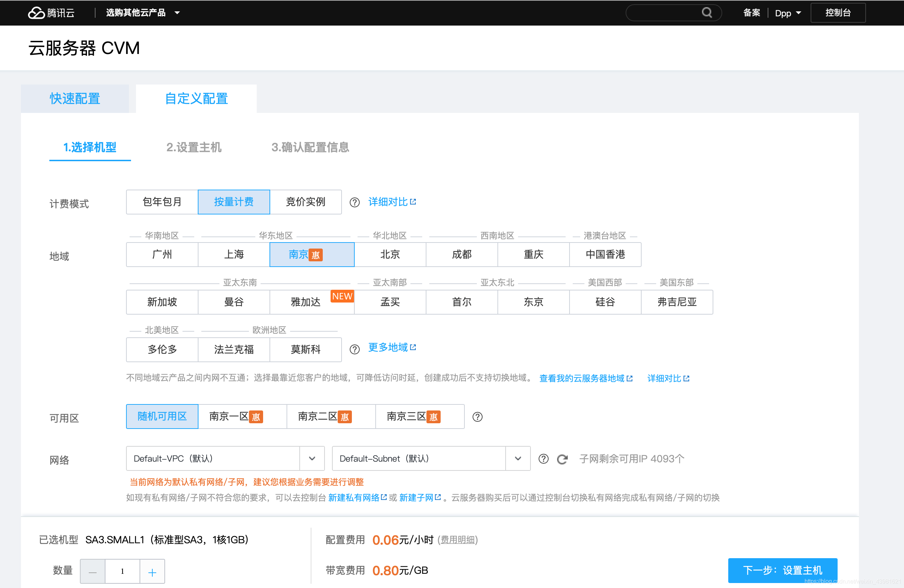The image size is (904, 588).
Task: Open 更多地域 link
Action: 392,348
